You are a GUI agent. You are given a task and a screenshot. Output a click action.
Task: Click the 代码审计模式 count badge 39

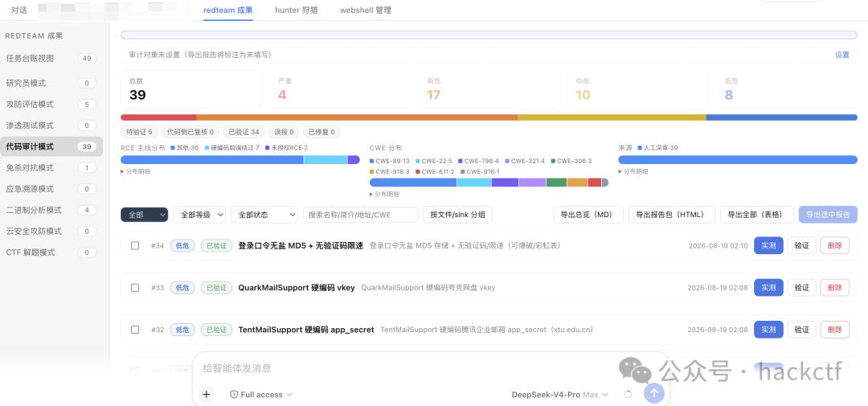click(x=87, y=147)
